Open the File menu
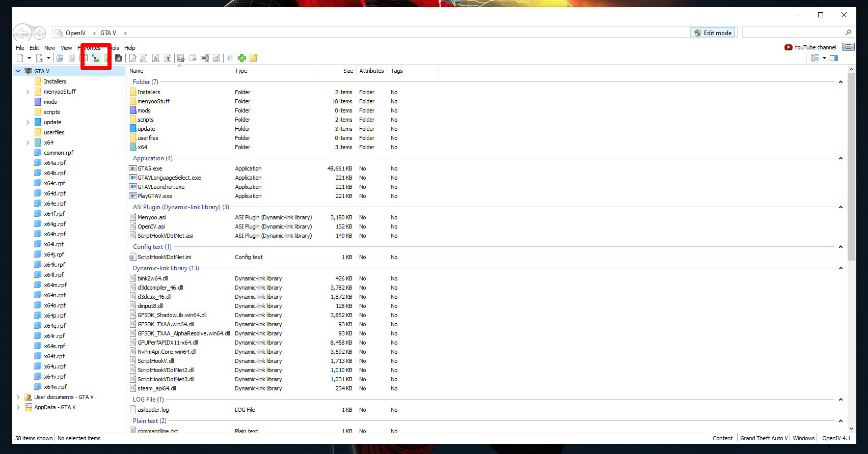This screenshot has width=868, height=454. tap(20, 48)
